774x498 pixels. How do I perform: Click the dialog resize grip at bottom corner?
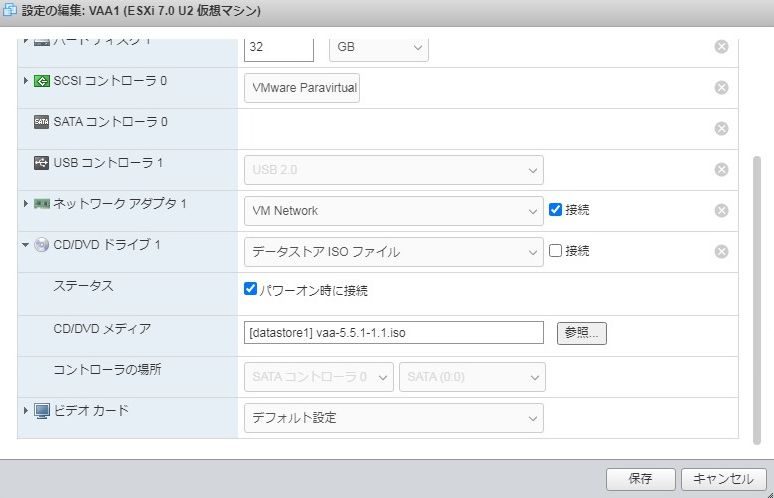click(770, 494)
